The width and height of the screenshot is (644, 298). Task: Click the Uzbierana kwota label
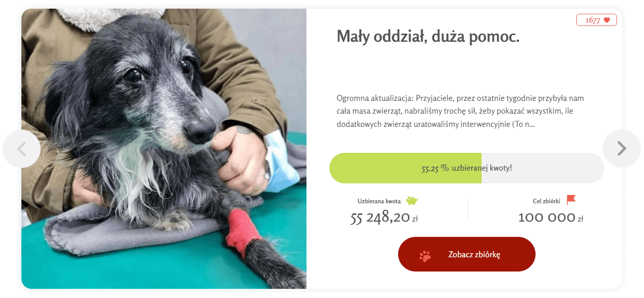pos(379,201)
